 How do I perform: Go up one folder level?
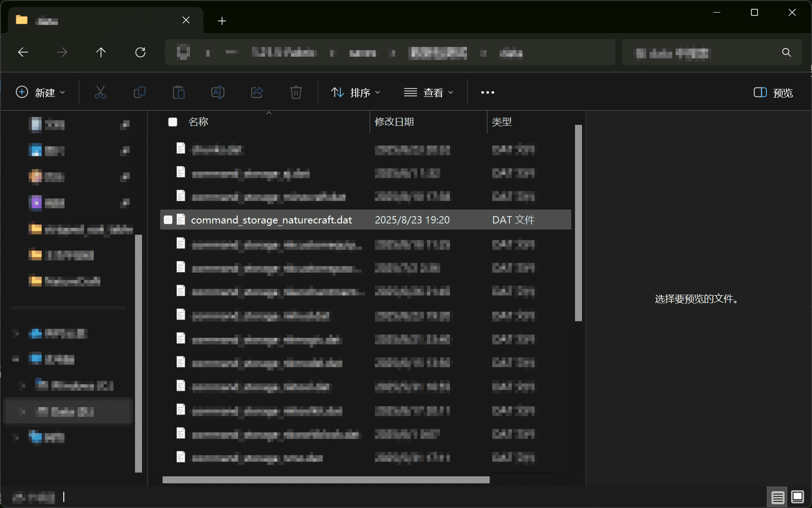(x=101, y=53)
